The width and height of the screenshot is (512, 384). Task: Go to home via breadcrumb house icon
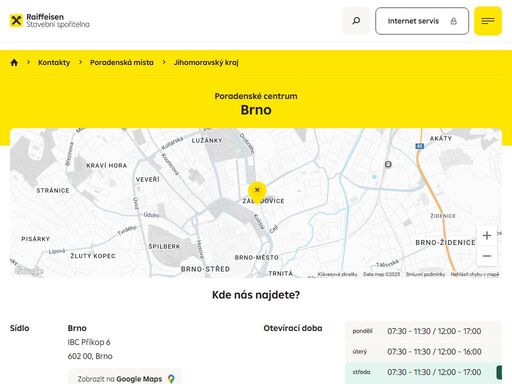click(x=14, y=62)
